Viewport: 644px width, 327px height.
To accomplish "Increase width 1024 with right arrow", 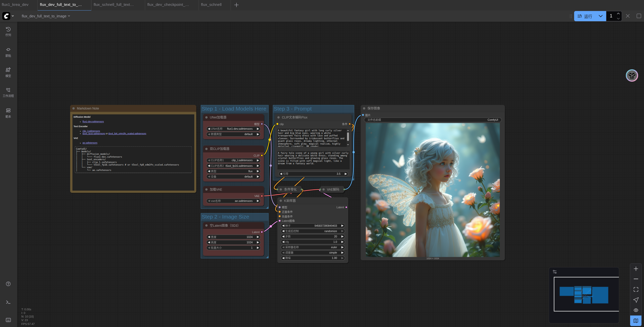I will [258, 237].
